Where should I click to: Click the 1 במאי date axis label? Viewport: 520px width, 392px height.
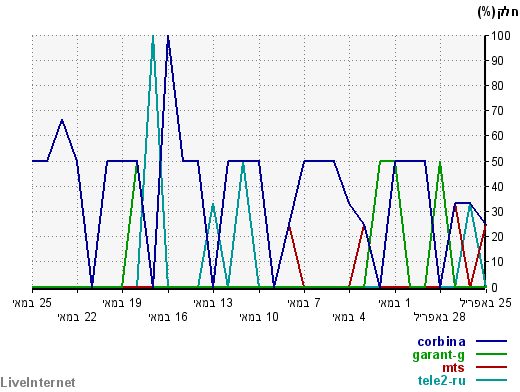tap(394, 303)
